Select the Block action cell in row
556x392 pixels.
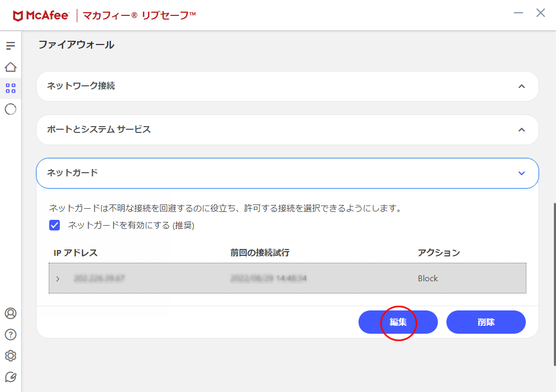tap(428, 279)
